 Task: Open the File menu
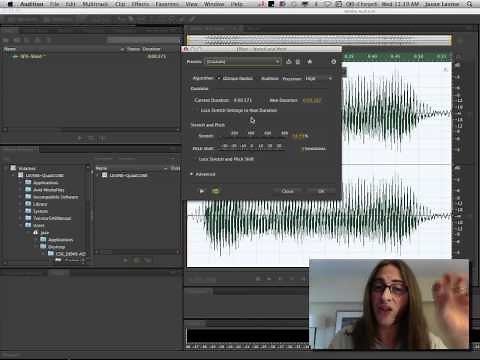pyautogui.click(x=55, y=4)
